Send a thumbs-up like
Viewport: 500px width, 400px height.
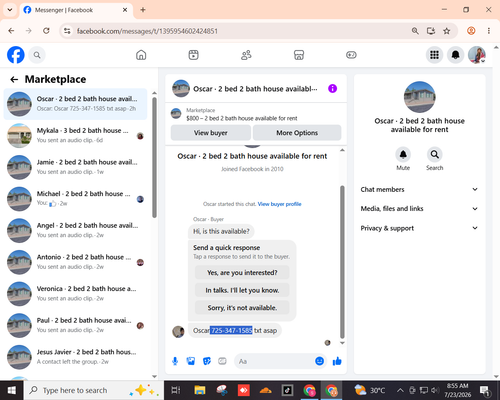click(337, 361)
